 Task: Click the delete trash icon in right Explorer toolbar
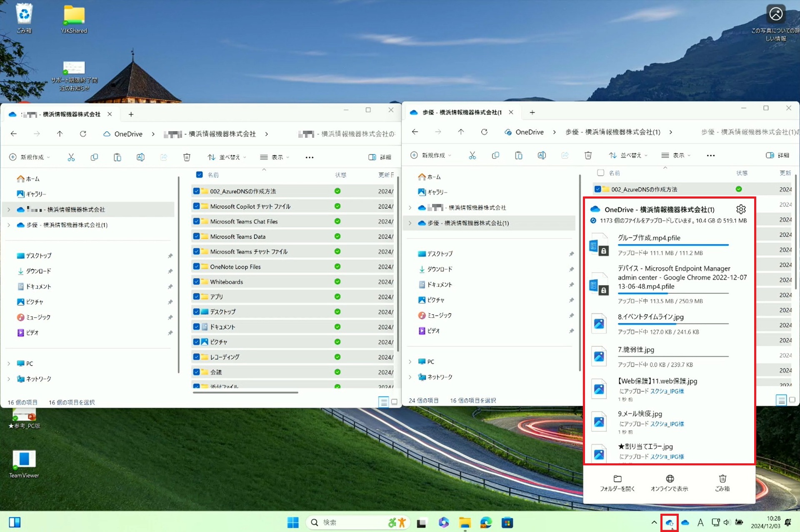pyautogui.click(x=588, y=155)
